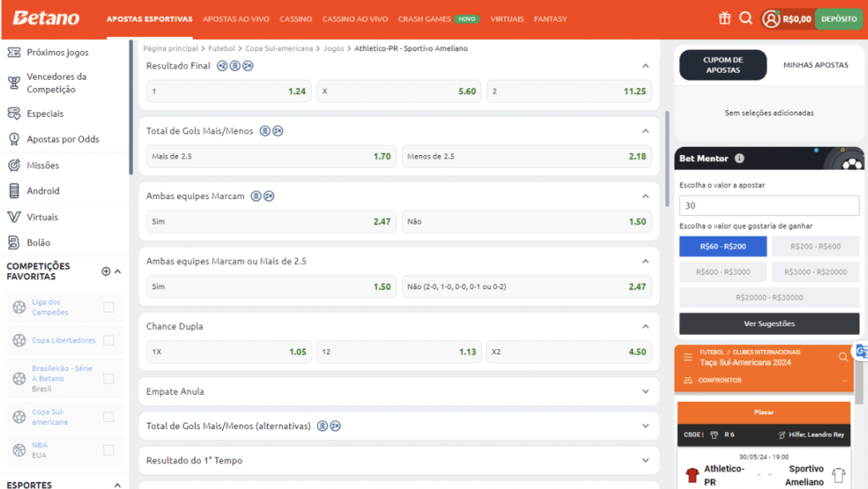
Task: Check the Copa Libertadores checkbox
Action: (108, 340)
